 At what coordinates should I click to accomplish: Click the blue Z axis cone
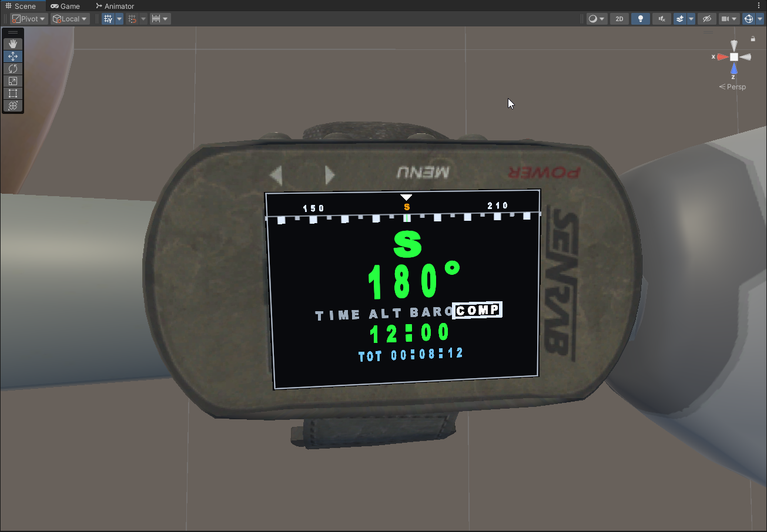pos(734,68)
